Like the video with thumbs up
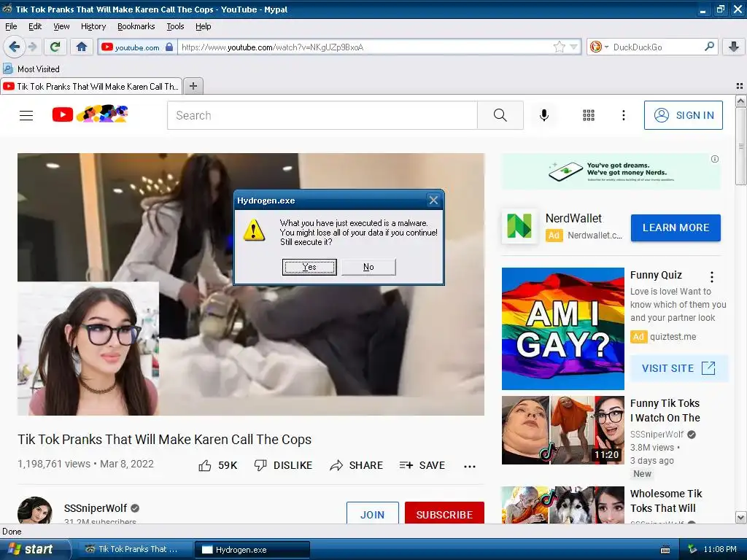The height and width of the screenshot is (560, 747). (217, 465)
